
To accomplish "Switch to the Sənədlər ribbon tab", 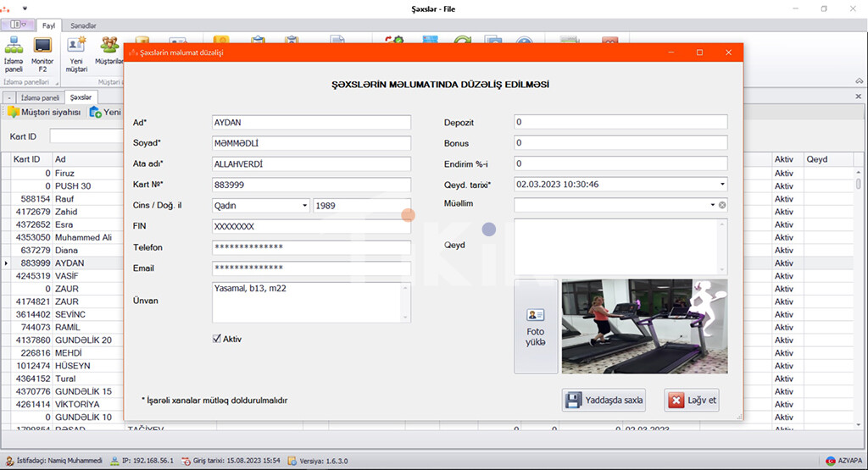I will (x=83, y=26).
